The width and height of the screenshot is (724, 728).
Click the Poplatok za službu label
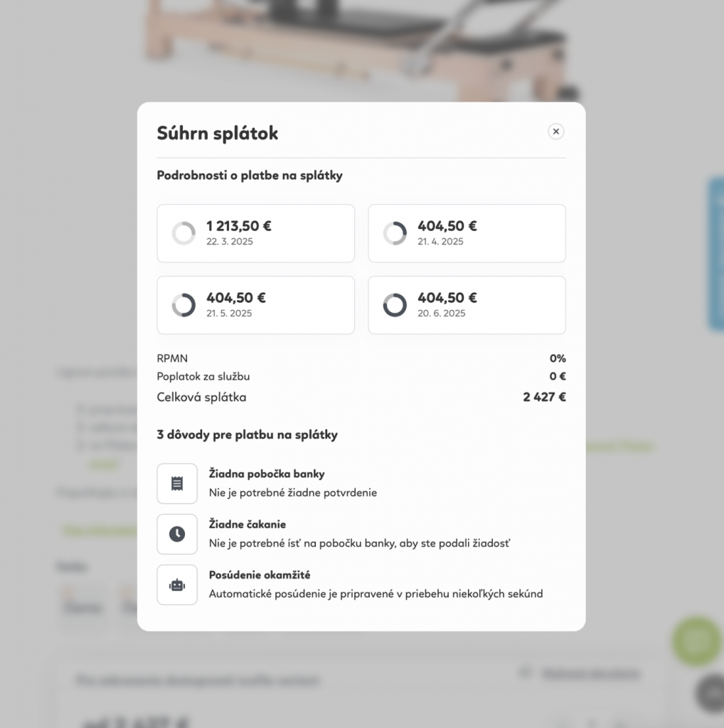coord(203,377)
